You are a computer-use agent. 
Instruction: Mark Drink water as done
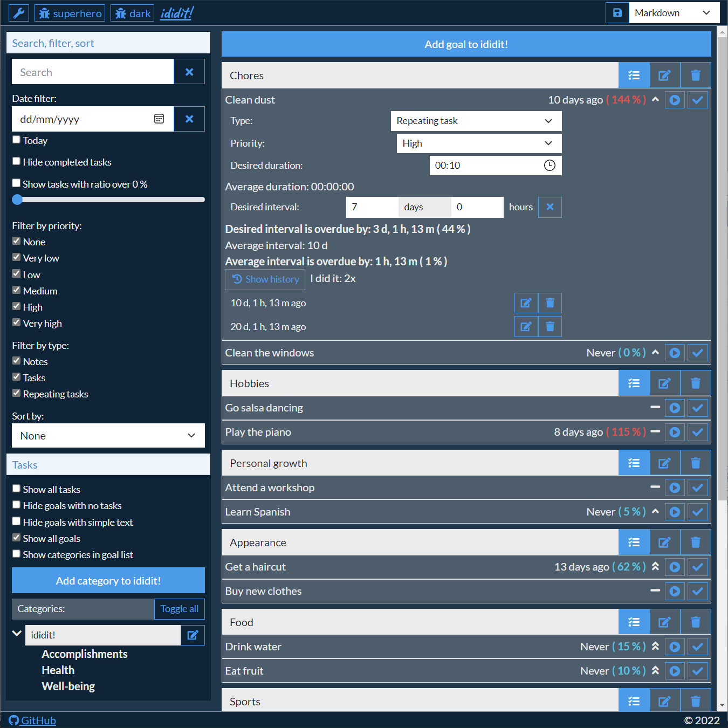[x=698, y=647]
